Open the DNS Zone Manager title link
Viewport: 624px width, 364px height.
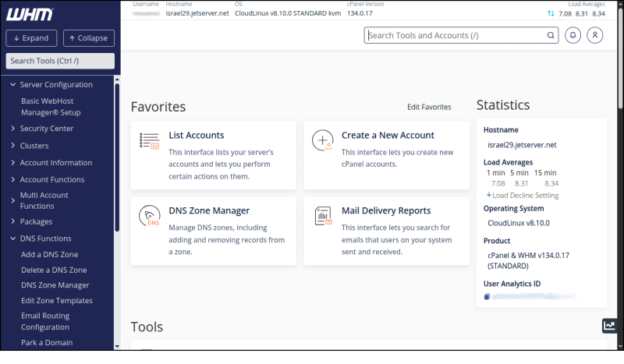point(209,210)
